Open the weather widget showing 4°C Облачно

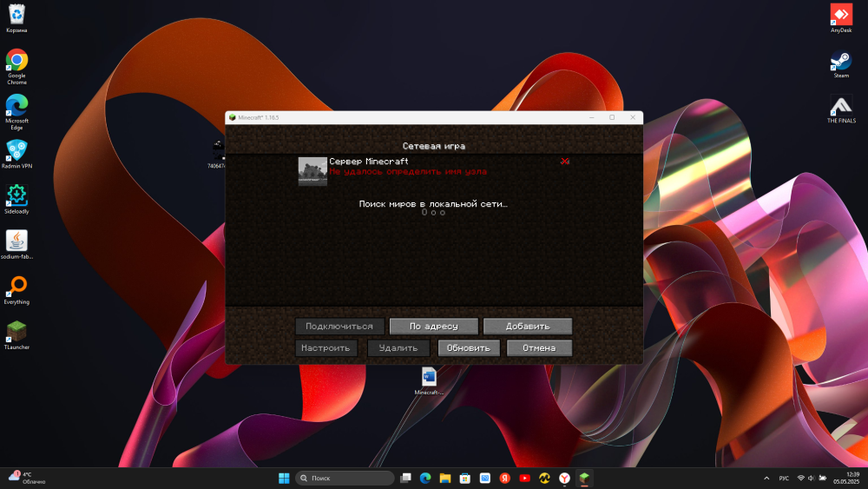pyautogui.click(x=27, y=478)
